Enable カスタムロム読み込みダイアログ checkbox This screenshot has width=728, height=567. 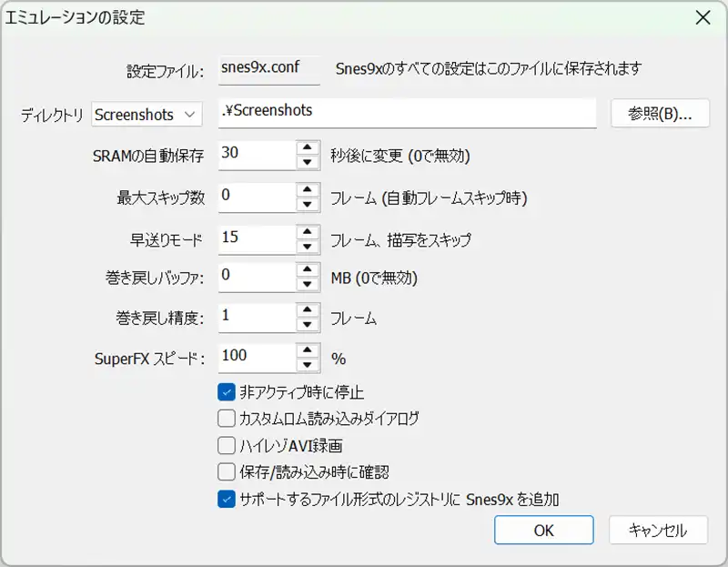click(227, 420)
